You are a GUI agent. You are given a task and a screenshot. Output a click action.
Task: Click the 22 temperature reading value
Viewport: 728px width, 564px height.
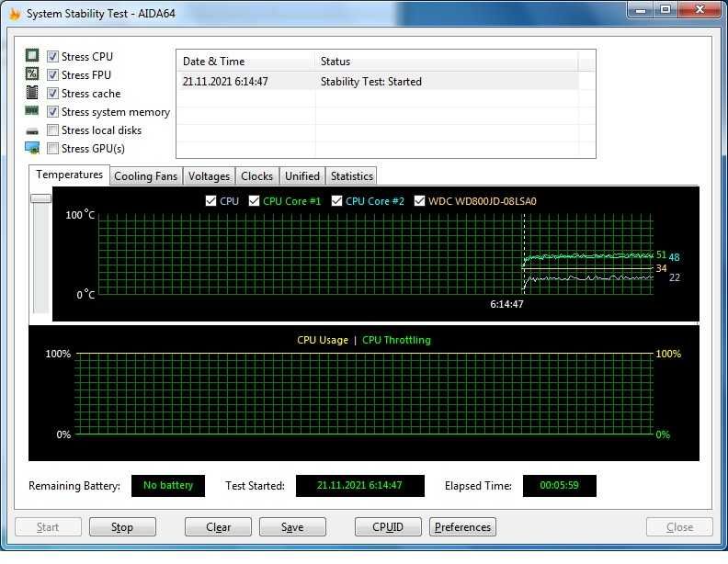coord(674,277)
